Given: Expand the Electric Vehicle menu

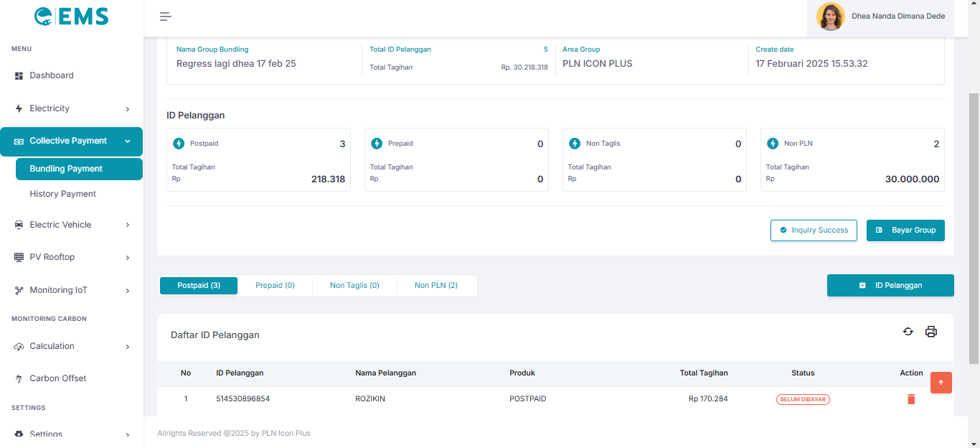Looking at the screenshot, I should tap(128, 225).
